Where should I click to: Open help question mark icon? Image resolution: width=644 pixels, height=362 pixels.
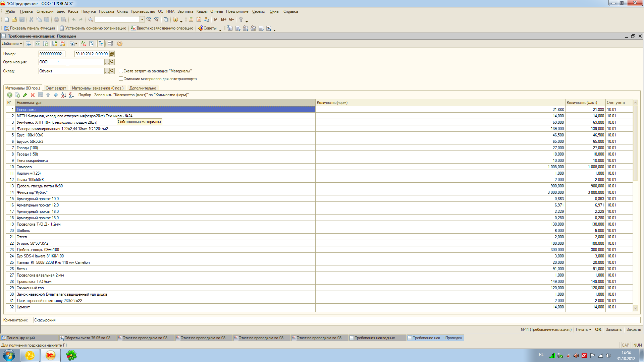point(120,44)
